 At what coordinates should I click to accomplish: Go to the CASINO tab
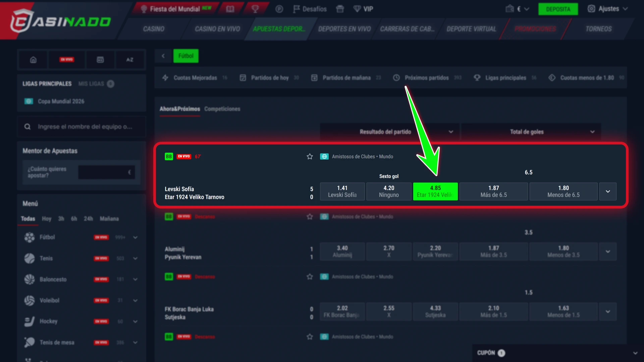click(x=154, y=29)
